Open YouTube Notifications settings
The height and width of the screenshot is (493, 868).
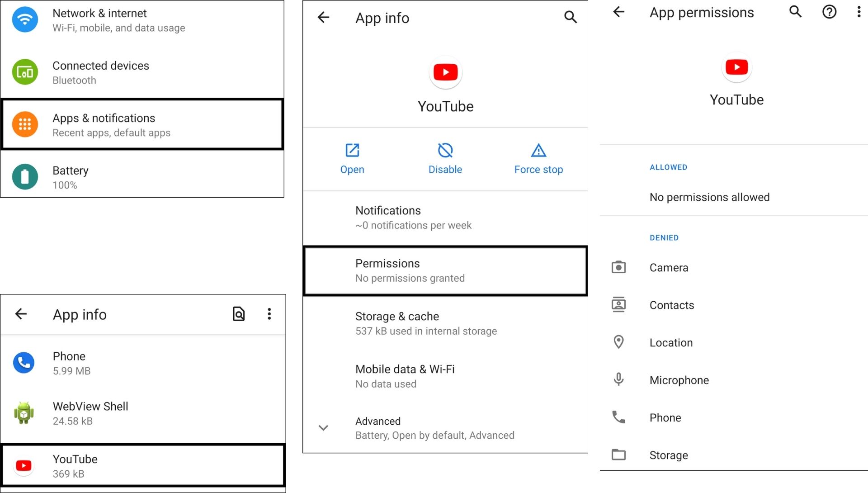tap(445, 218)
